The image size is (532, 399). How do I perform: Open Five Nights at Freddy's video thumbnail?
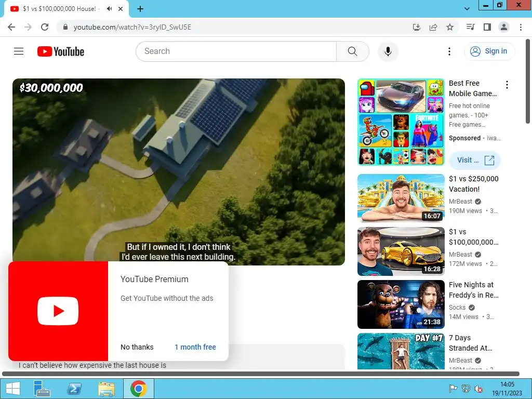[401, 304]
